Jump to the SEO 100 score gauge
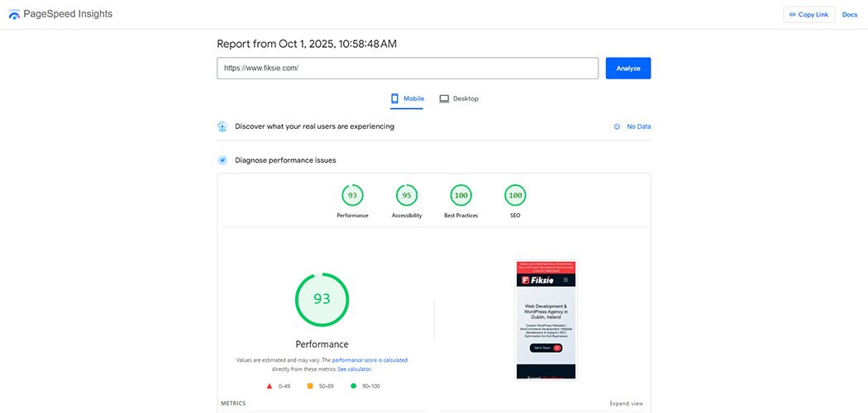This screenshot has height=413, width=868. (x=515, y=196)
